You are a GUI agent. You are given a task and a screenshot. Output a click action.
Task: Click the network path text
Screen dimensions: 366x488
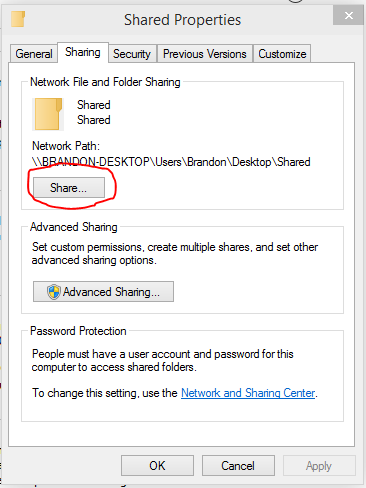[171, 162]
